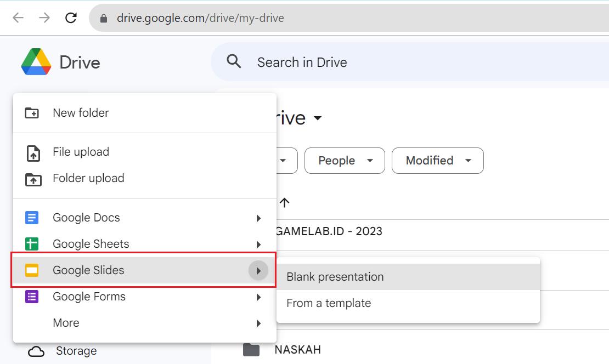Select the Google Forms icon

coord(32,297)
